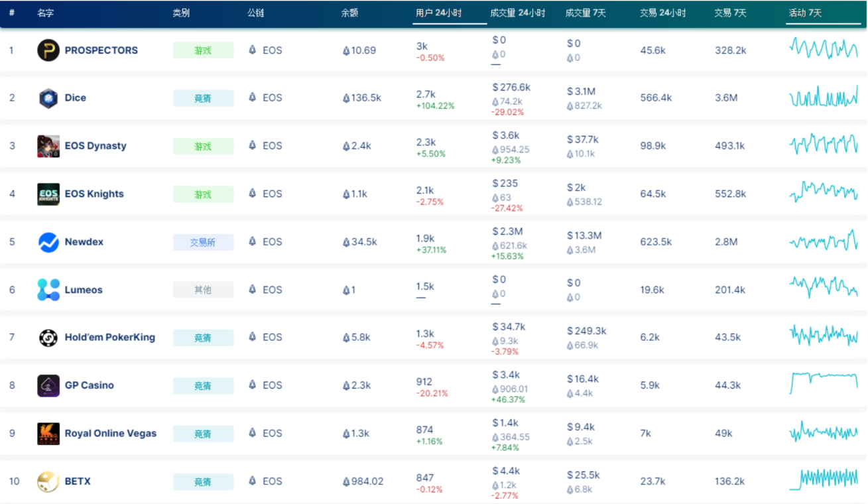Screen dimensions: 868x504
Task: Open the BETX name link
Action: tap(78, 481)
